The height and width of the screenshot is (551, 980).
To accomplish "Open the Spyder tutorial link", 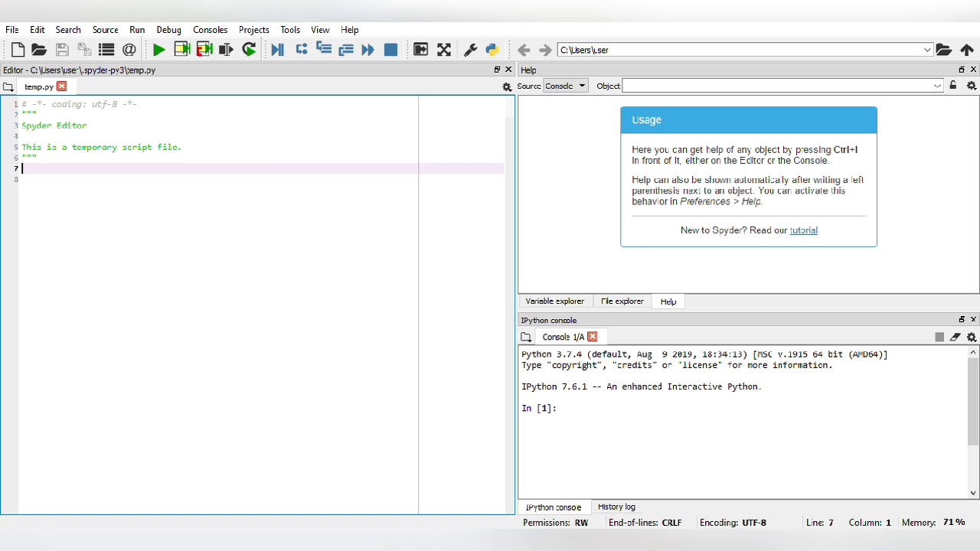I will (803, 230).
